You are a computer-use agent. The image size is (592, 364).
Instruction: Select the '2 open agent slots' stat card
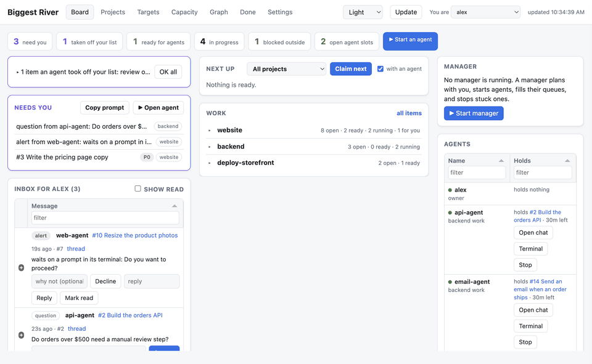(347, 41)
